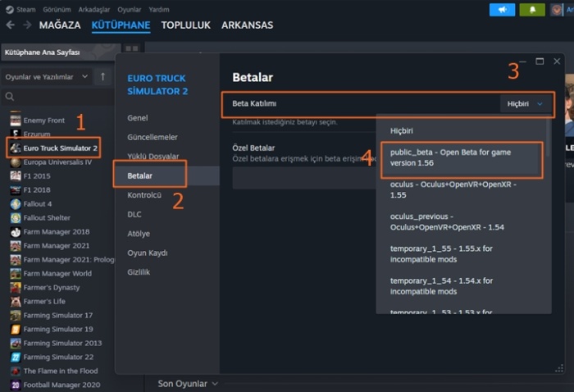Click the sort up-arrow icon in library

tap(103, 77)
